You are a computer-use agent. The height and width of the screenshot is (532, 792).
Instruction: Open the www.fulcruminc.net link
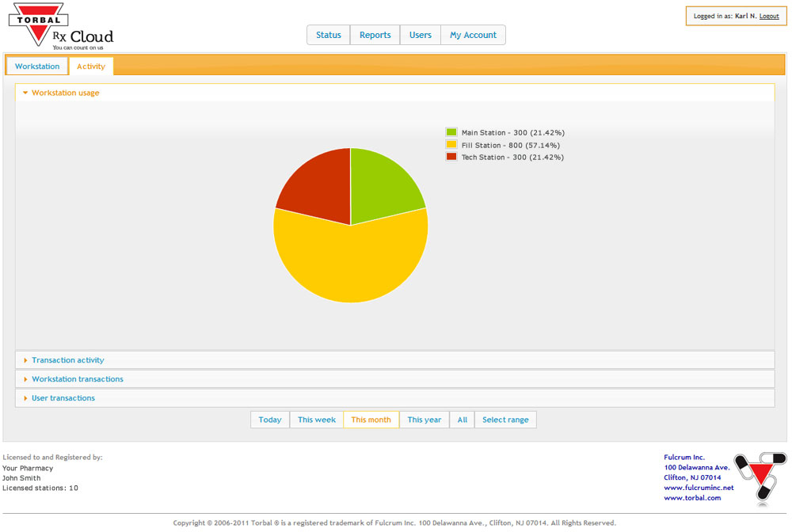tap(699, 488)
